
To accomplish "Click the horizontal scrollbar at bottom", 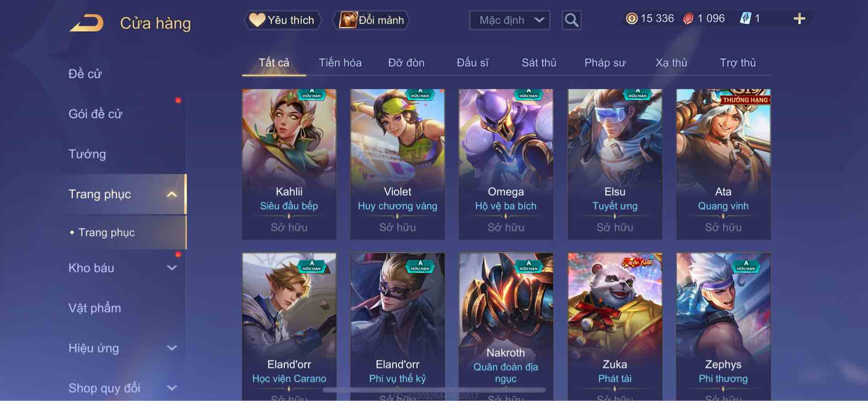I will click(434, 390).
